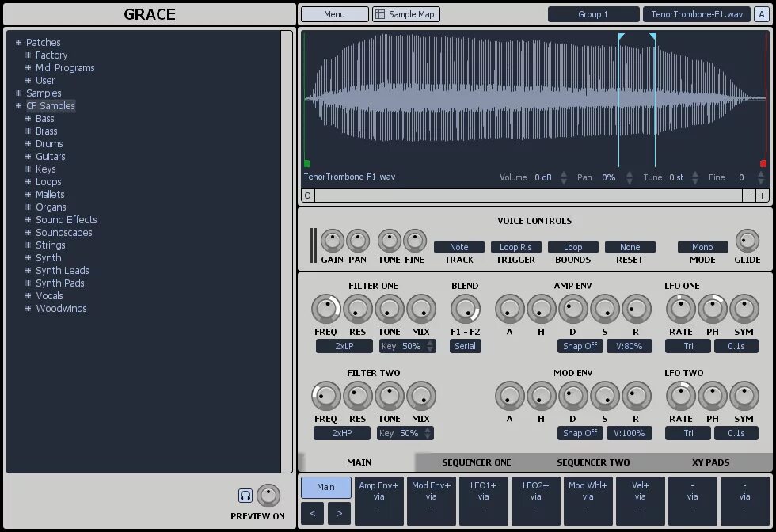Switch to the SEQUENCER TWO tab
The height and width of the screenshot is (532, 776).
pyautogui.click(x=593, y=462)
